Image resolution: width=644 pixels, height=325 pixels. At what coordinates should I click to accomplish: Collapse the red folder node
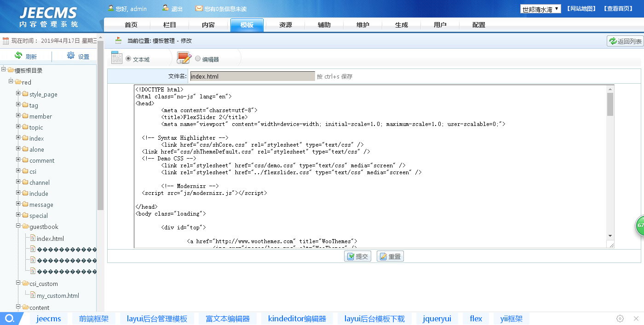11,82
